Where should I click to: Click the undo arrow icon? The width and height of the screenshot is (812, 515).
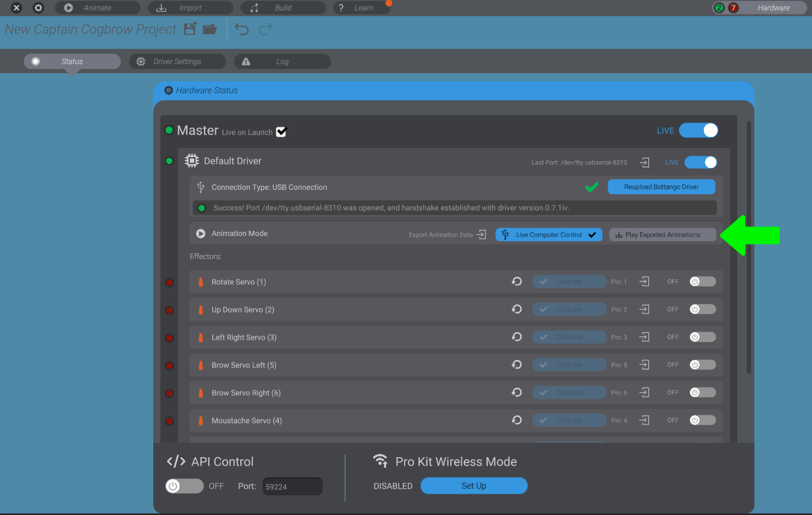point(242,29)
